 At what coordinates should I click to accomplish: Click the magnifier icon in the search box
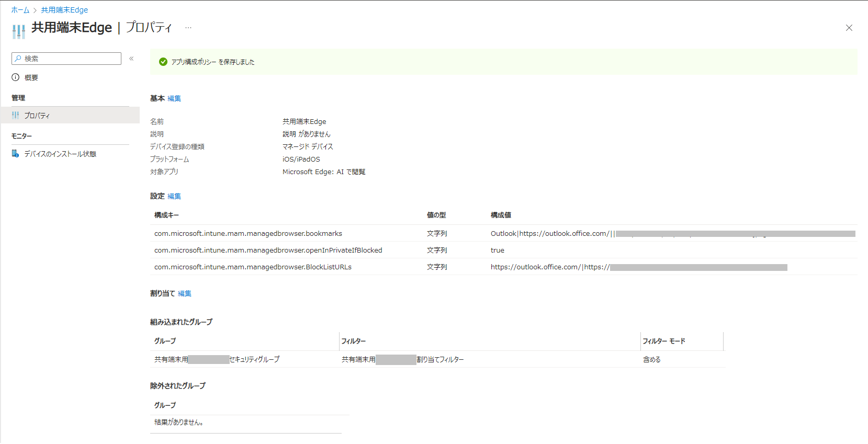point(18,59)
